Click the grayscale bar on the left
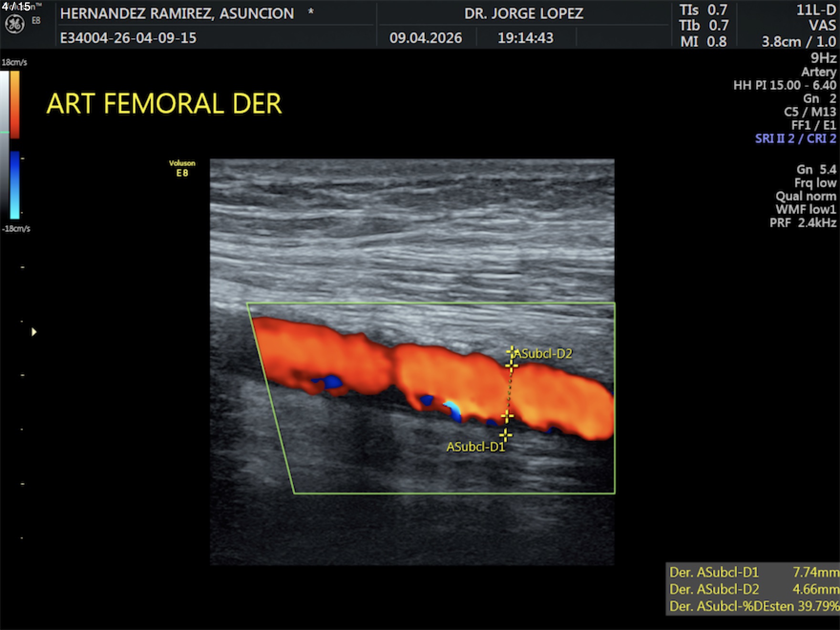Screen dimensions: 840x630 click(4, 143)
